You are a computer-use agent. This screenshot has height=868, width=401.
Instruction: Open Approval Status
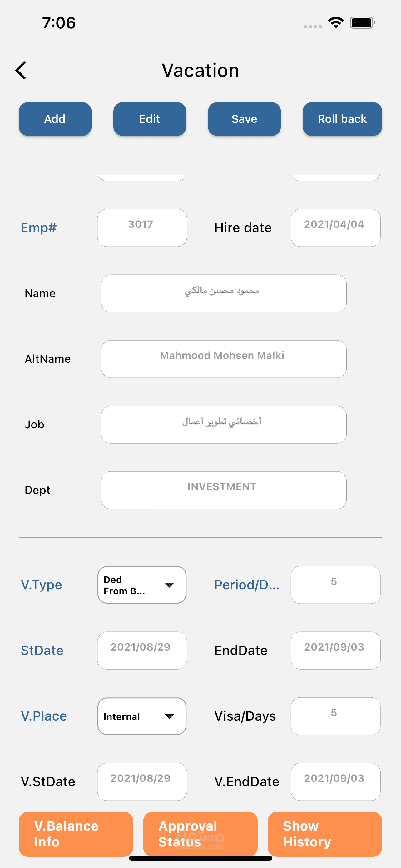coord(200,834)
